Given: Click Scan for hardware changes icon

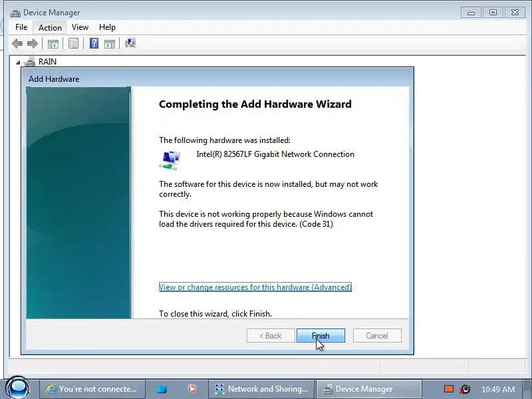Looking at the screenshot, I should (x=130, y=43).
